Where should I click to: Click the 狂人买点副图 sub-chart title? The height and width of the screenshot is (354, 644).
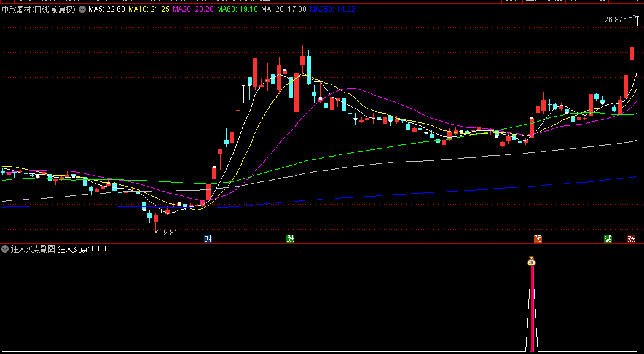33,249
